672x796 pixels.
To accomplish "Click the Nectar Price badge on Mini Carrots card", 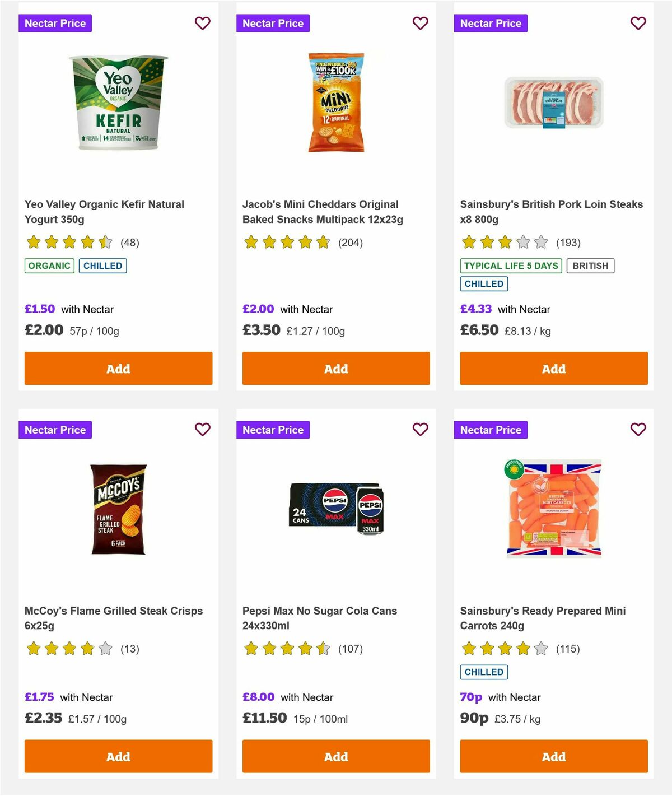I will 491,430.
